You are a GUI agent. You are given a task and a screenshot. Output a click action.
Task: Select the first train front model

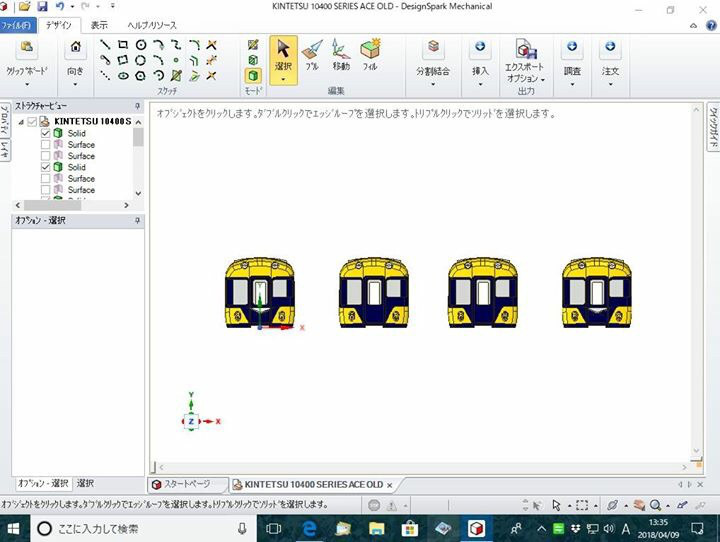(x=260, y=292)
